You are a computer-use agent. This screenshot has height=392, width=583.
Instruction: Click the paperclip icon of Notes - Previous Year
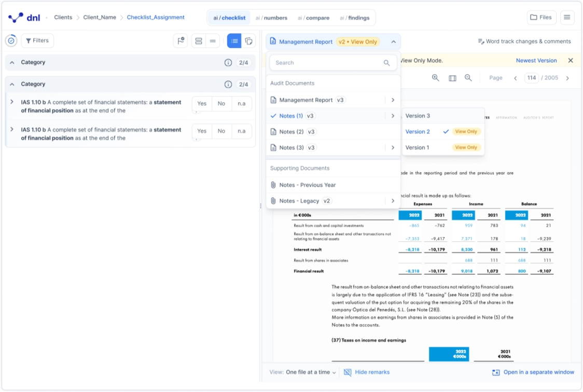click(273, 185)
